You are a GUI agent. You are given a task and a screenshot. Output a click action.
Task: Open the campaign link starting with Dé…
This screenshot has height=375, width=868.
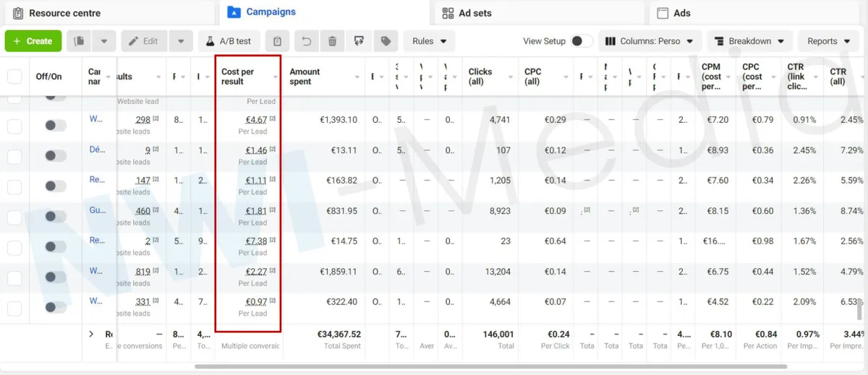point(96,150)
